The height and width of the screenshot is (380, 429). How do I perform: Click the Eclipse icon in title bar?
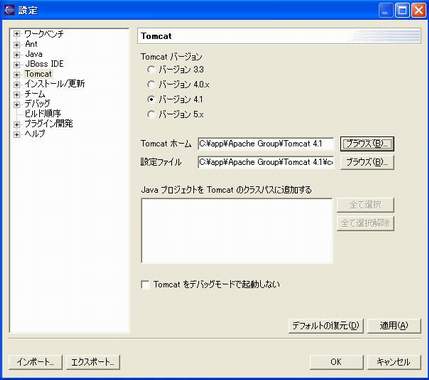pos(9,10)
